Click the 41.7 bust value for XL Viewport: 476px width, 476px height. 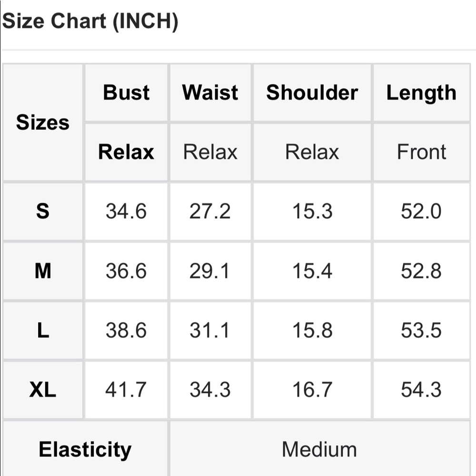(126, 390)
